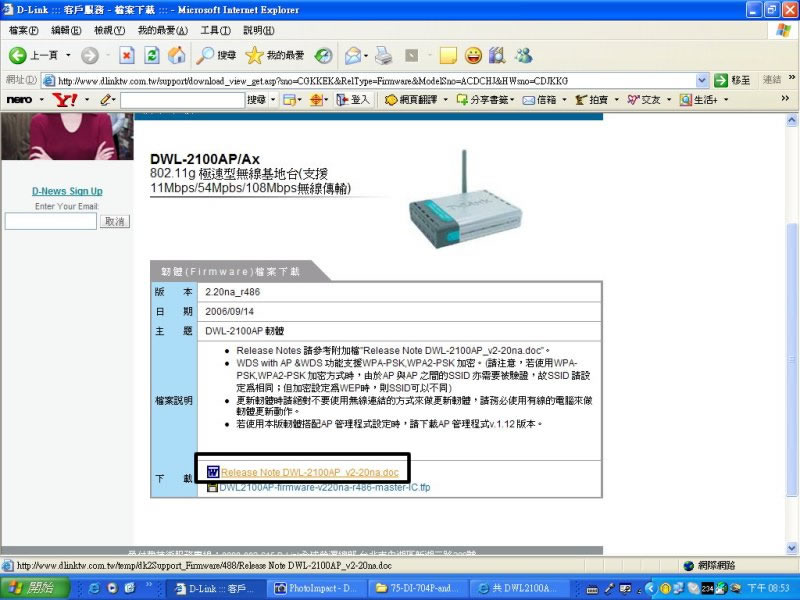800x600 pixels.
Task: Open the Y! logo dropdown arrow
Action: point(87,99)
